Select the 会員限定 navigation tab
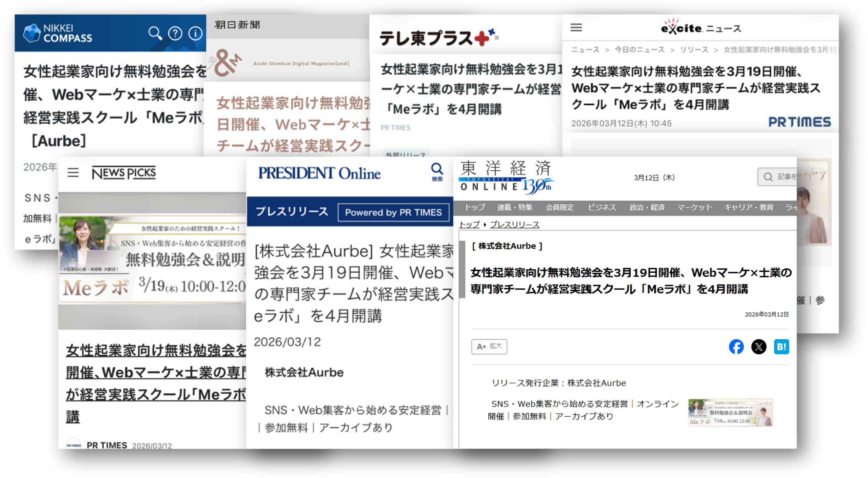Screen dimensions: 868x478 [x=560, y=207]
